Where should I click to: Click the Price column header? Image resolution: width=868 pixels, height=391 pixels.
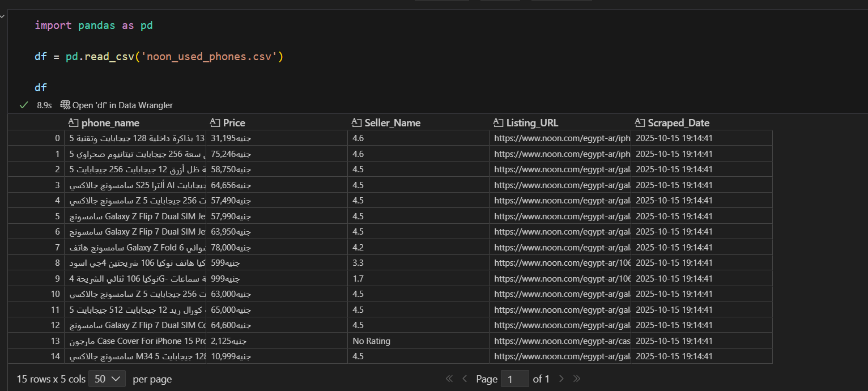pyautogui.click(x=234, y=123)
